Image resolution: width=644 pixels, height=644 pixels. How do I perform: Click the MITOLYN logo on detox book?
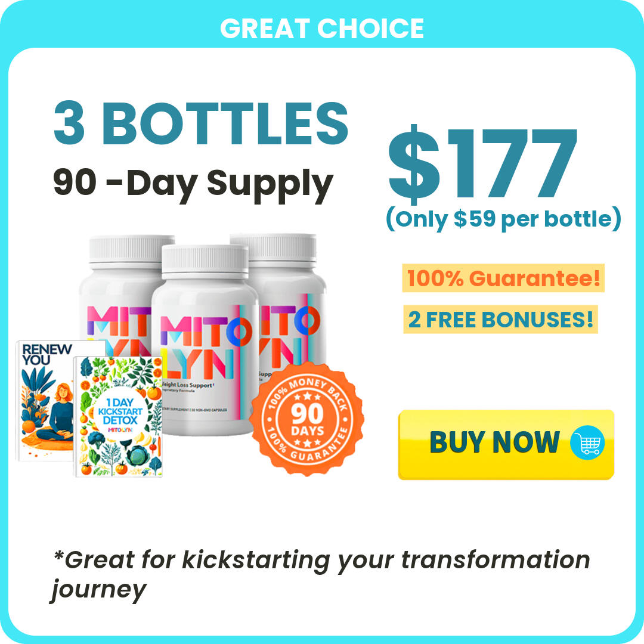point(120,429)
